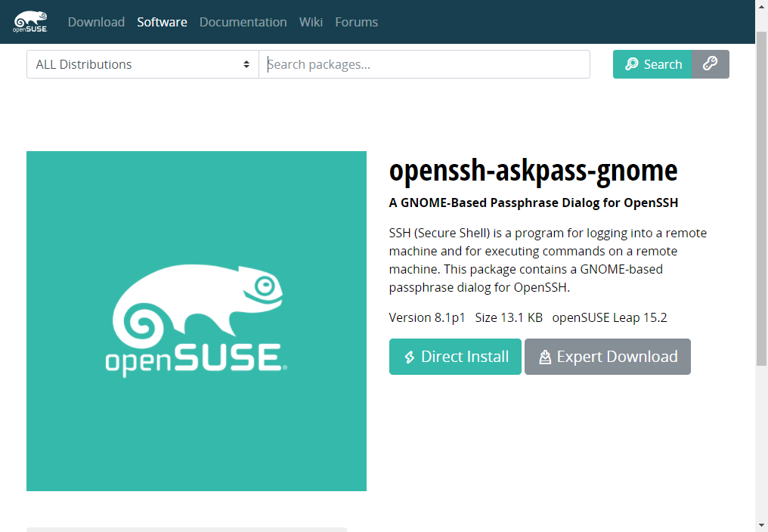The image size is (768, 532).
Task: Open the Forums nav link
Action: [x=357, y=22]
